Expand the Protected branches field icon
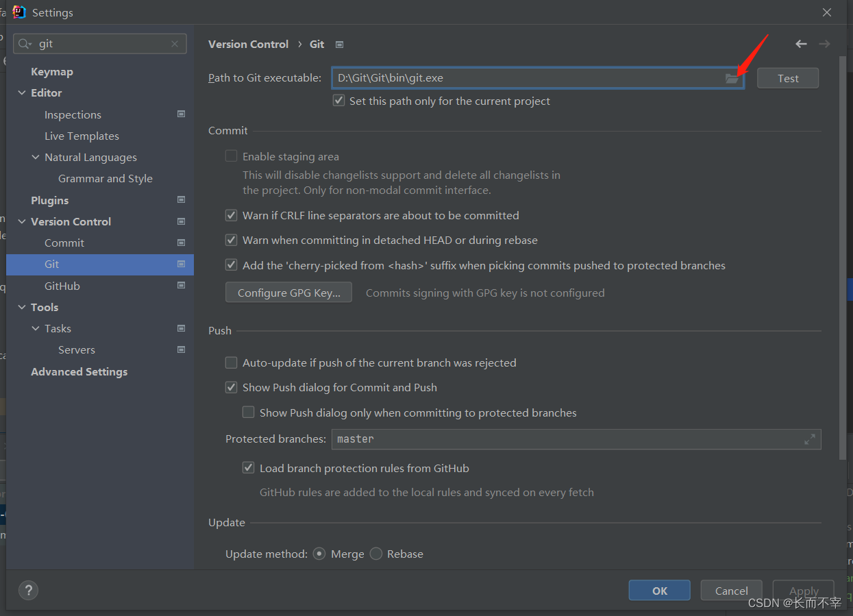Image resolution: width=853 pixels, height=616 pixels. point(810,439)
